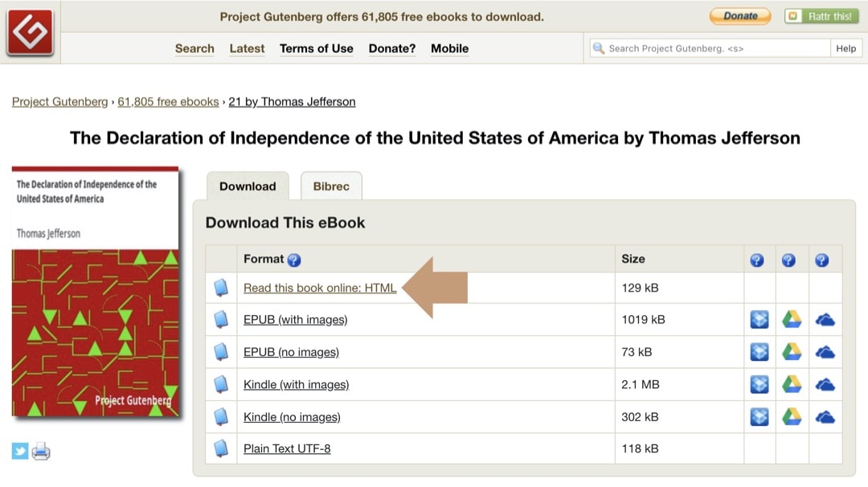Image resolution: width=868 pixels, height=487 pixels.
Task: Select the Download tab
Action: 247,186
